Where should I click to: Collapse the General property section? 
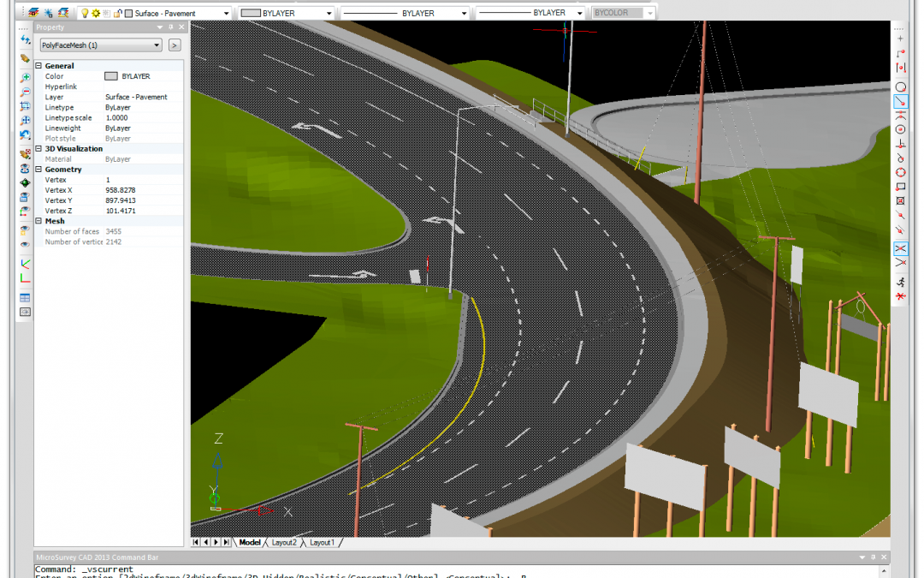38,66
